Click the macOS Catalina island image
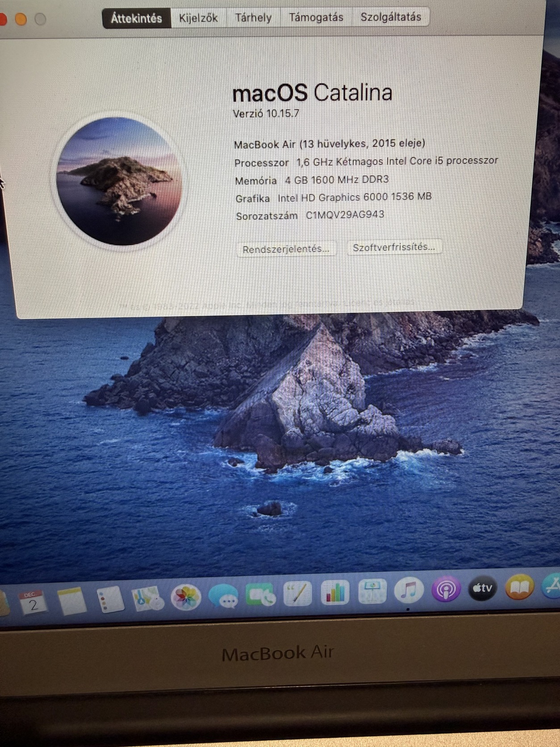 119,181
